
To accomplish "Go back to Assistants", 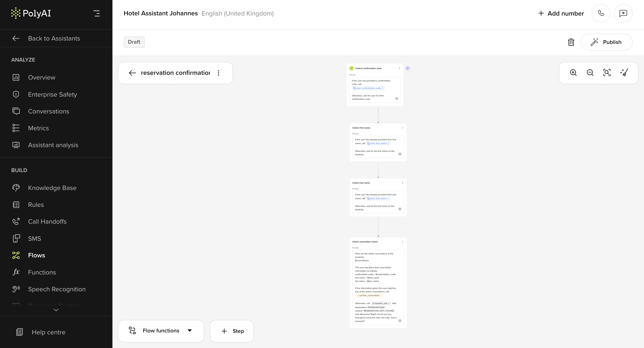I will coord(46,38).
